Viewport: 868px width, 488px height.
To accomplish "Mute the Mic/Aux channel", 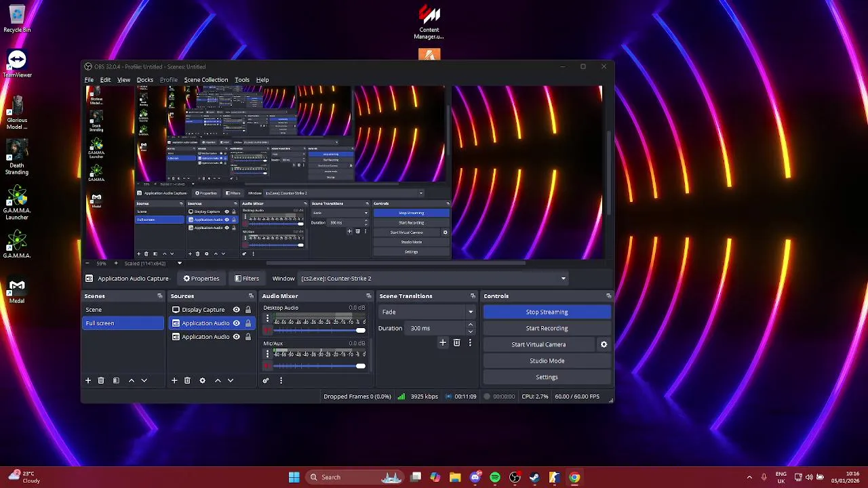I will (x=267, y=367).
